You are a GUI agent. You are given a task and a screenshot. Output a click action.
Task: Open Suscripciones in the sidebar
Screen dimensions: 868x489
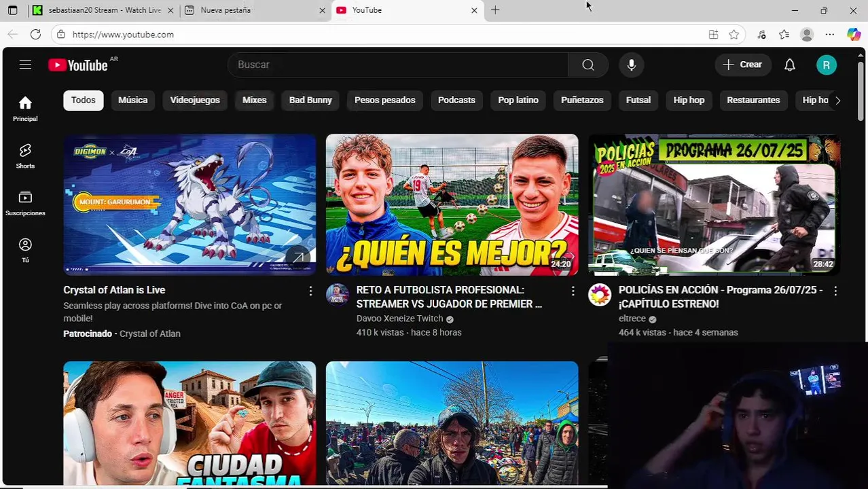click(x=25, y=203)
